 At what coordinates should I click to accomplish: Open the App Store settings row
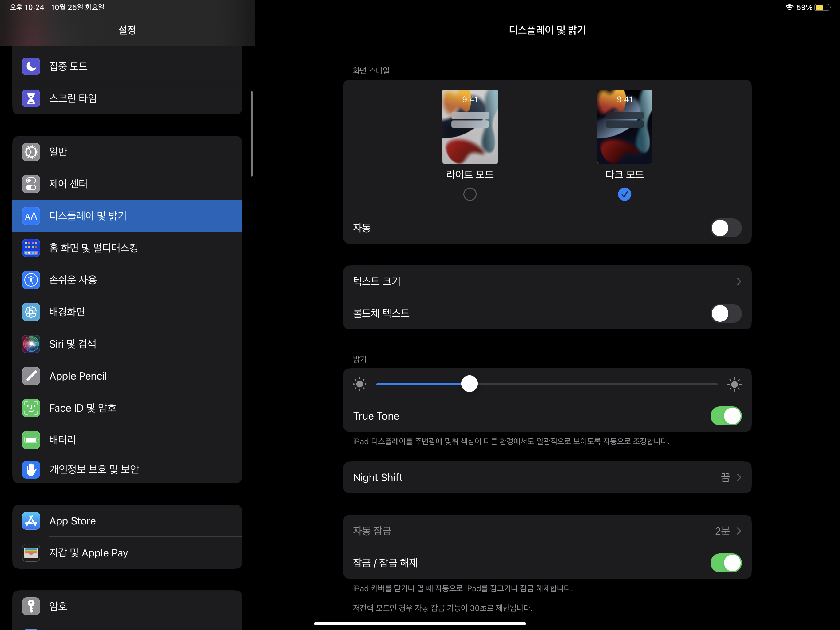[127, 521]
